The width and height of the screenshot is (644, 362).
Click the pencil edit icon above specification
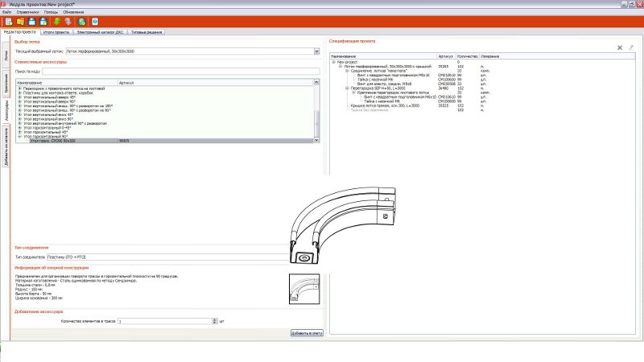[x=632, y=47]
